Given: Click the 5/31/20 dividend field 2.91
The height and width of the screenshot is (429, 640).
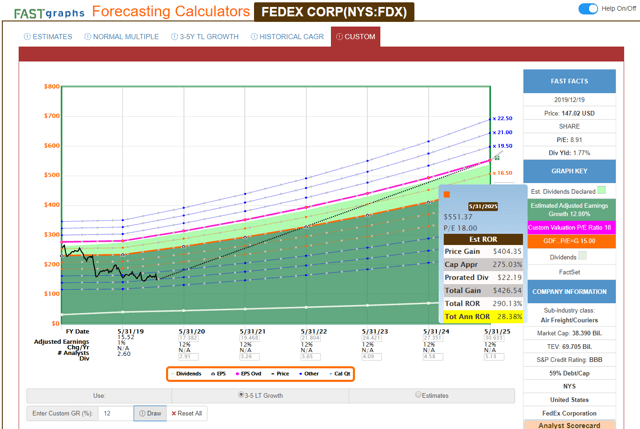Looking at the screenshot, I should [x=188, y=357].
